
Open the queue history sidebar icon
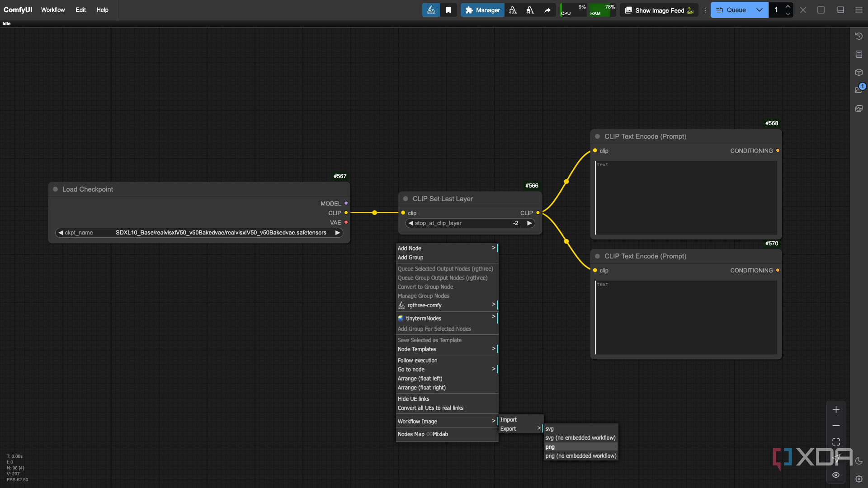point(859,36)
